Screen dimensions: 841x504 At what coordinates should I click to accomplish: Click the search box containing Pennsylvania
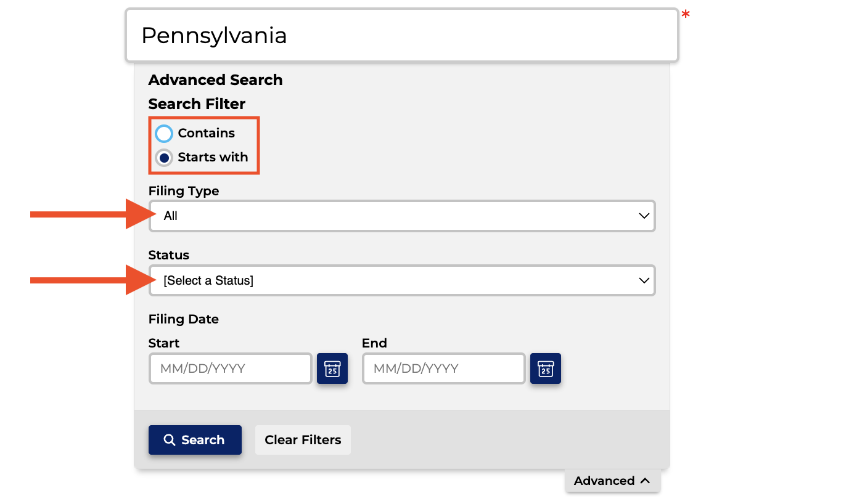402,35
